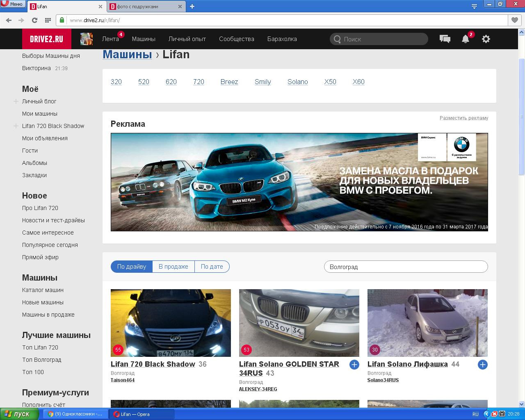Select the По дате sort tab

(x=212, y=267)
